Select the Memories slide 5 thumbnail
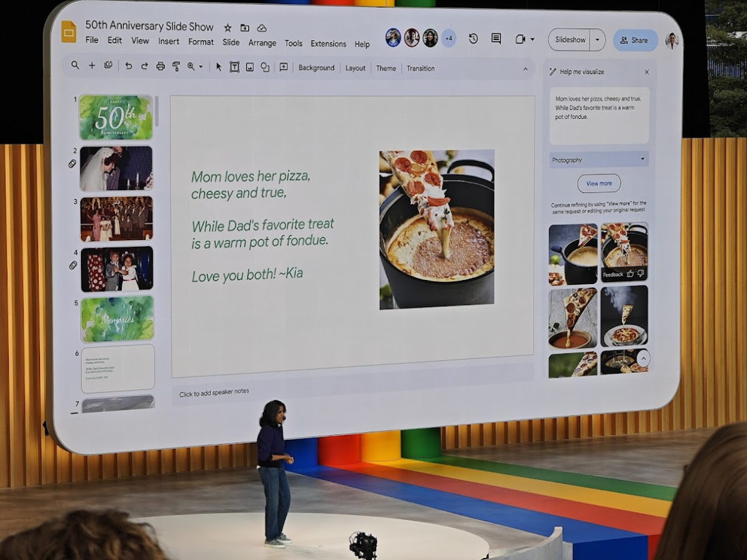Screen dimensions: 747x560 (x=117, y=319)
